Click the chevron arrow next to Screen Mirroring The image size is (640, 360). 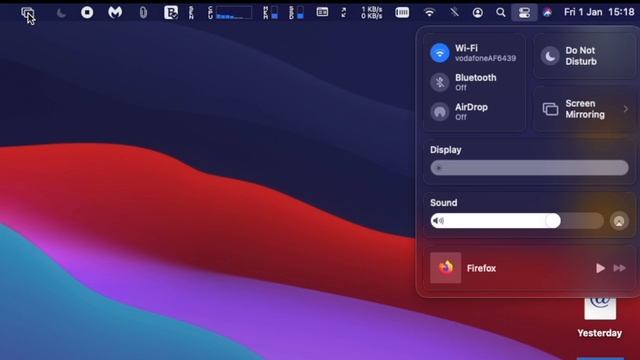click(x=626, y=109)
